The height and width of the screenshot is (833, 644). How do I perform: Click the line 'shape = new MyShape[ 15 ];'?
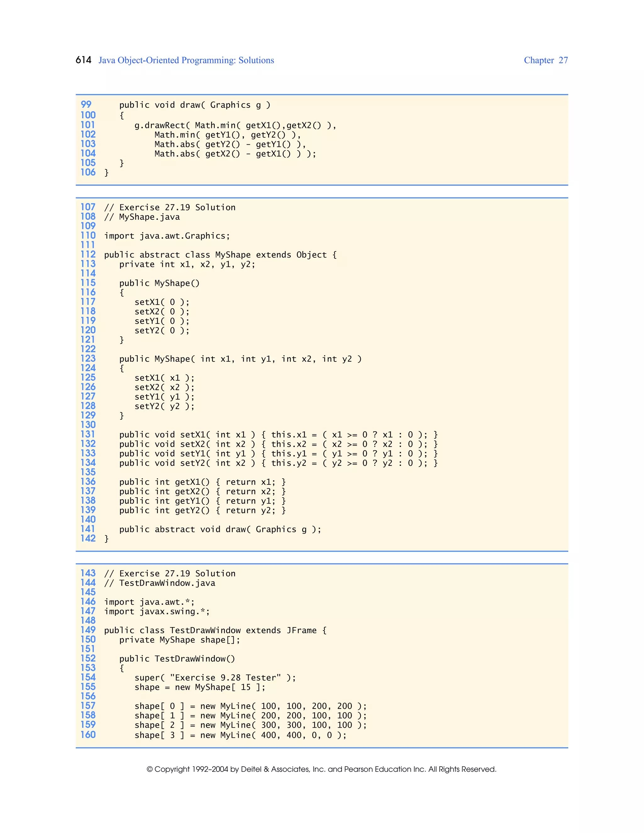pyautogui.click(x=200, y=687)
